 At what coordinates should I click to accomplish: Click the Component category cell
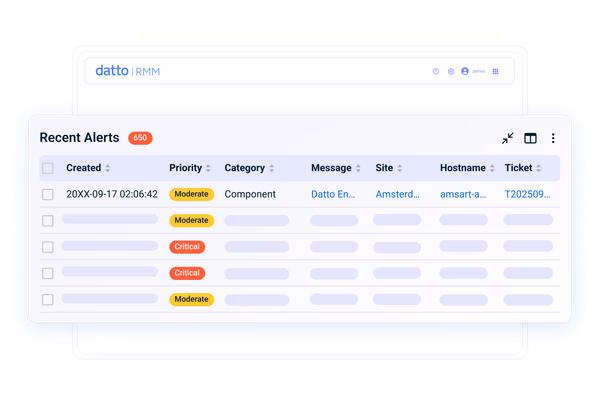[250, 194]
